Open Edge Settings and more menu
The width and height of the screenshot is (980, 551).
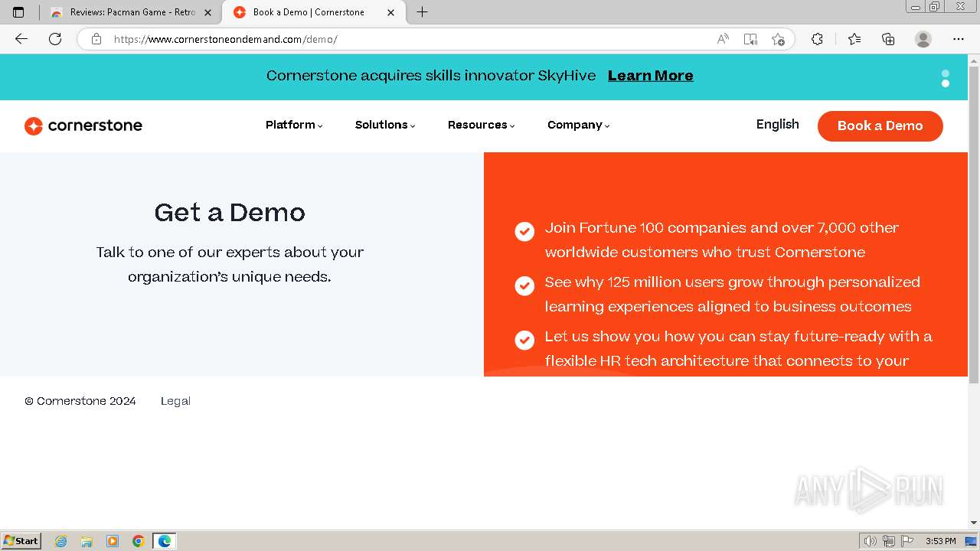tap(959, 39)
